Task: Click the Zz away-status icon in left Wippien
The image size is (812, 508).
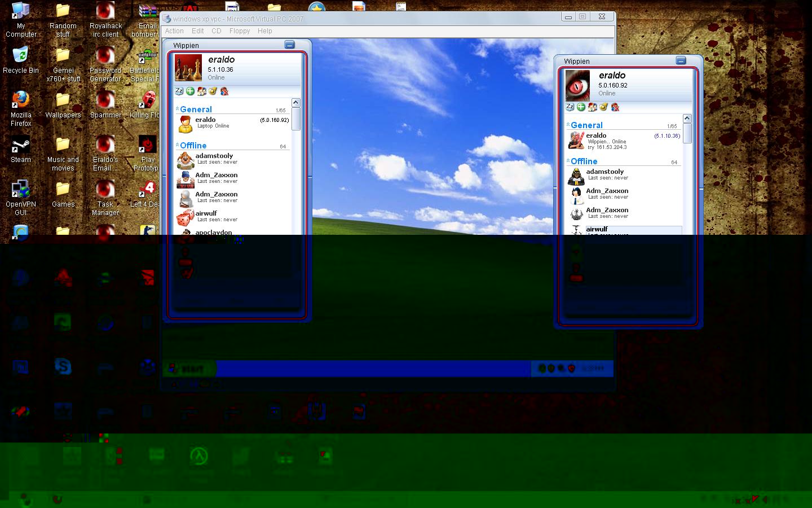Action: tap(179, 91)
